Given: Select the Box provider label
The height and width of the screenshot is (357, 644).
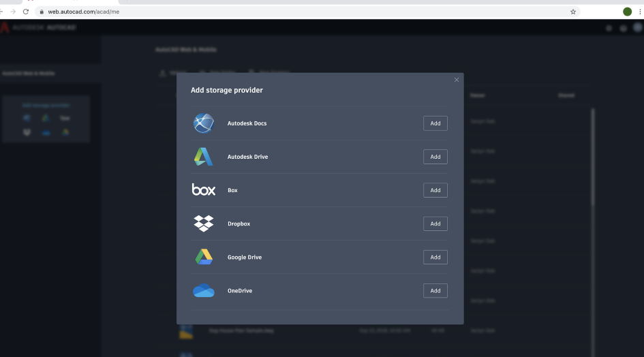Looking at the screenshot, I should pos(232,190).
